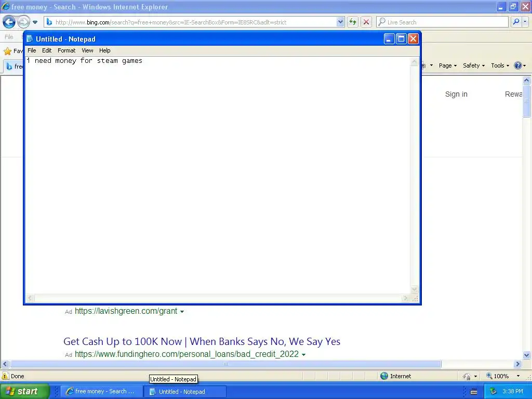532x399 pixels.
Task: Open Notepad File menu
Action: (32, 50)
